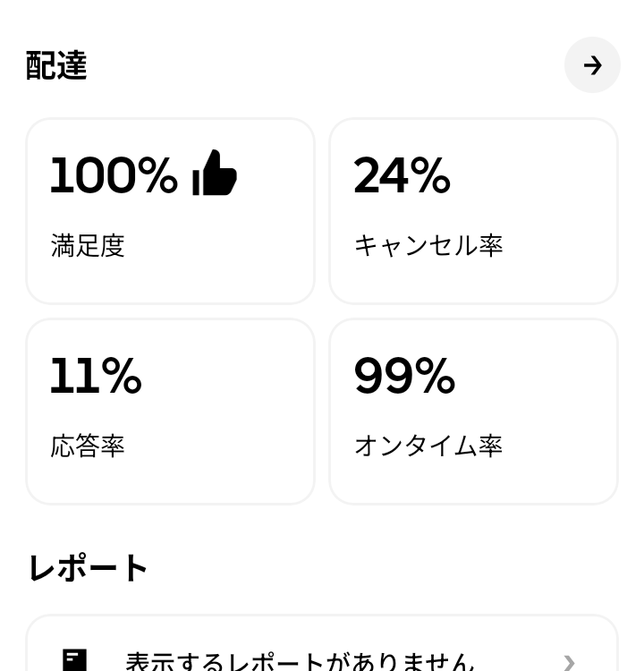Click the report document icon
Viewport: 644px width, 671px height.
click(75, 660)
